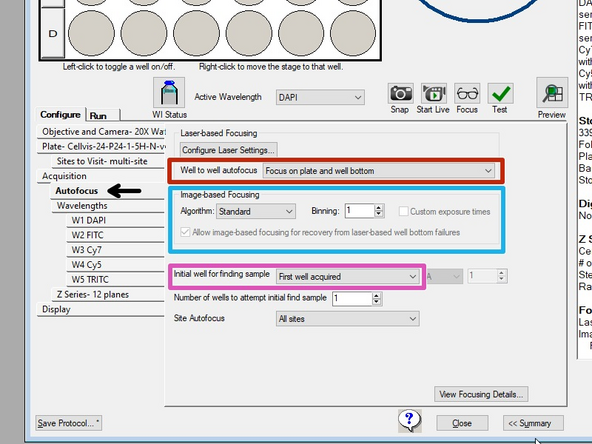Click Configure Laser Settings button
Image resolution: width=592 pixels, height=444 pixels.
point(228,150)
